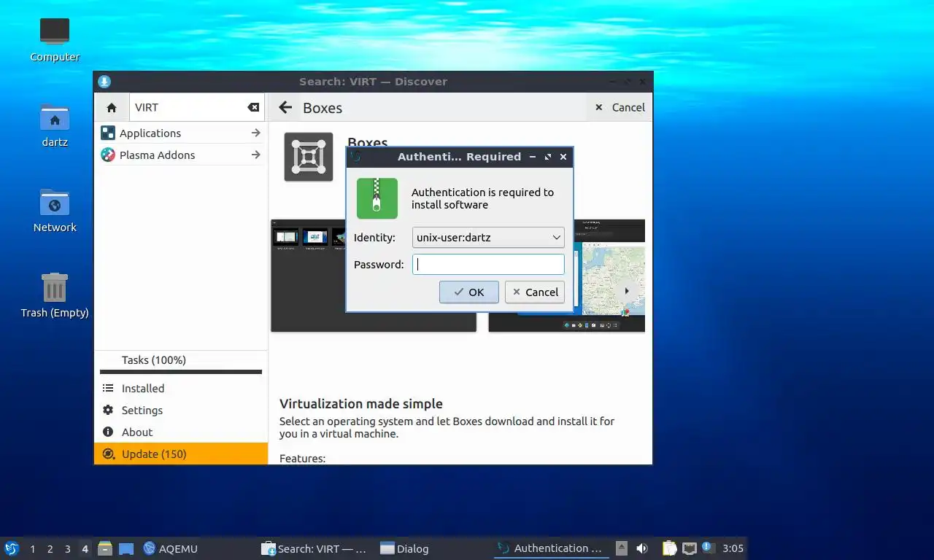Viewport: 934px width, 560px height.
Task: Confirm authentication with OK
Action: pyautogui.click(x=469, y=292)
